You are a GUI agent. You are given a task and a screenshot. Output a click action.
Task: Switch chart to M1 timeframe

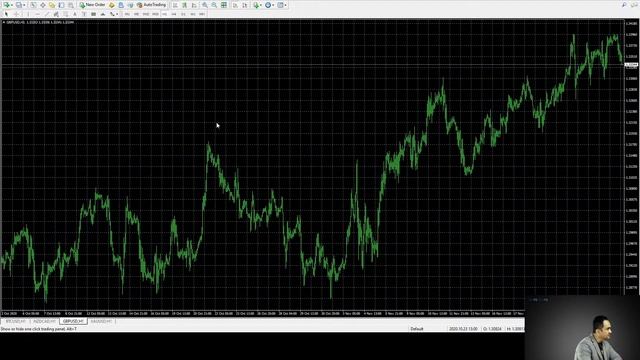pyautogui.click(x=127, y=14)
